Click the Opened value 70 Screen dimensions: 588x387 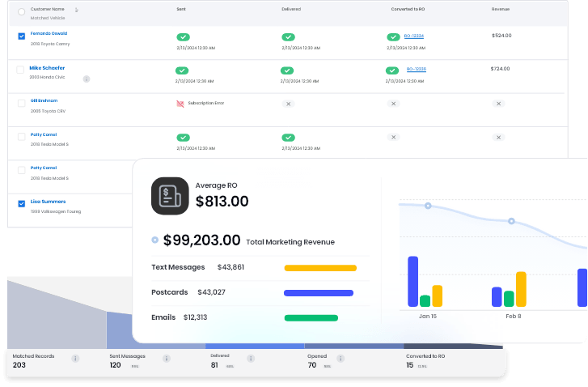pyautogui.click(x=312, y=365)
